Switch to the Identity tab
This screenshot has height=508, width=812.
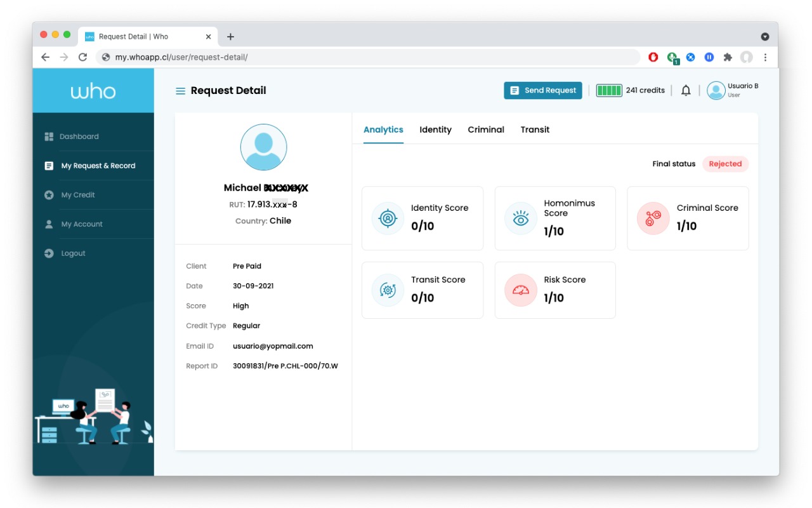click(435, 130)
